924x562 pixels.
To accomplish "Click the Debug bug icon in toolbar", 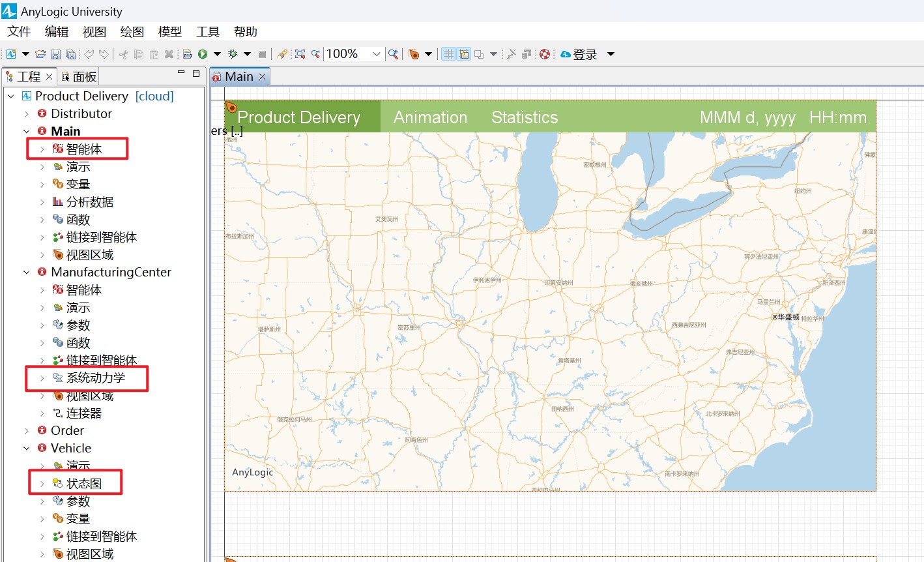I will [233, 54].
